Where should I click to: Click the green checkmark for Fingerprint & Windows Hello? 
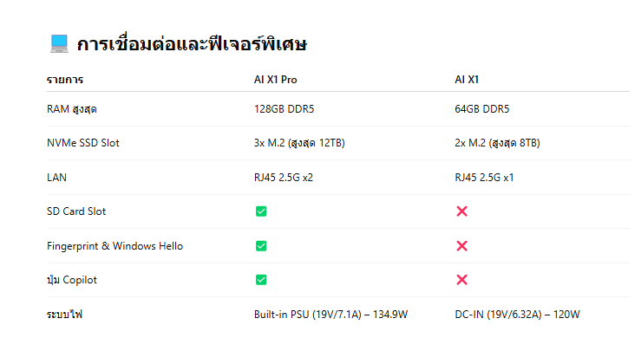[261, 246]
